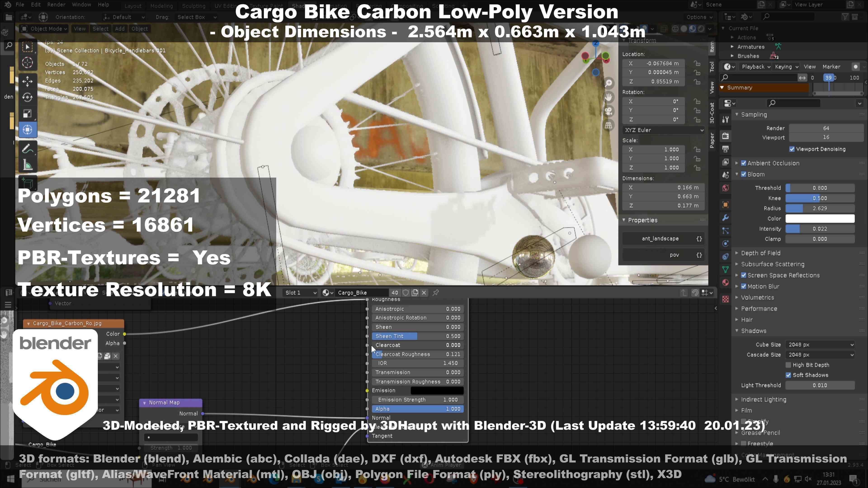Screen dimensions: 868x488
Task: Open the Render properties tab icon
Action: 725,136
